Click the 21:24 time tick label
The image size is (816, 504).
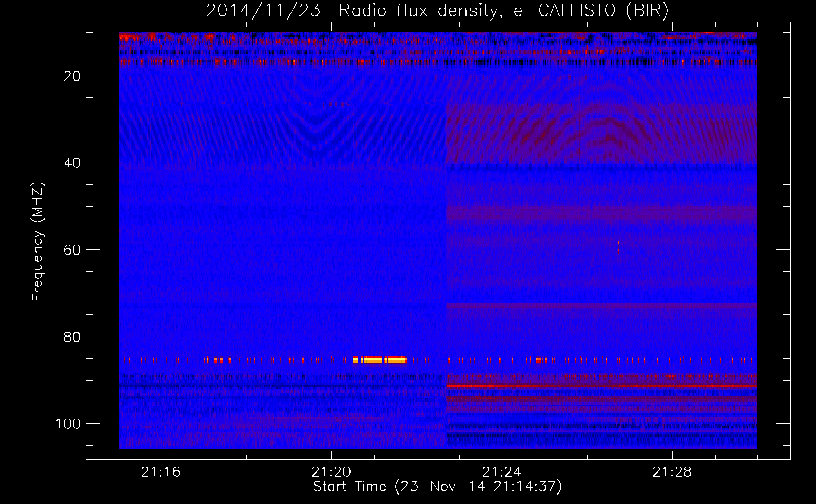coord(502,472)
